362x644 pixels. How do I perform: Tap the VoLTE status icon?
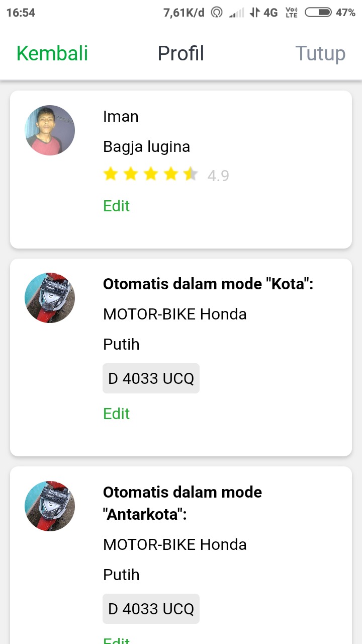click(291, 13)
